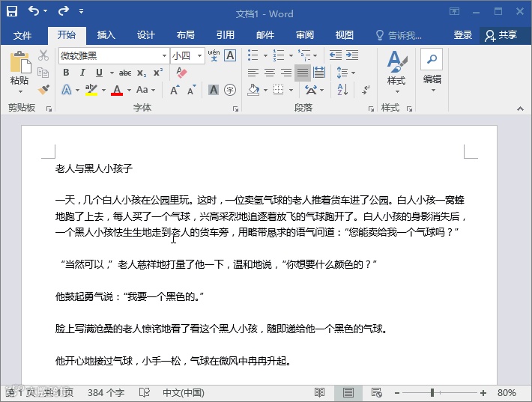Open the numbering list style dropdown

(x=291, y=55)
